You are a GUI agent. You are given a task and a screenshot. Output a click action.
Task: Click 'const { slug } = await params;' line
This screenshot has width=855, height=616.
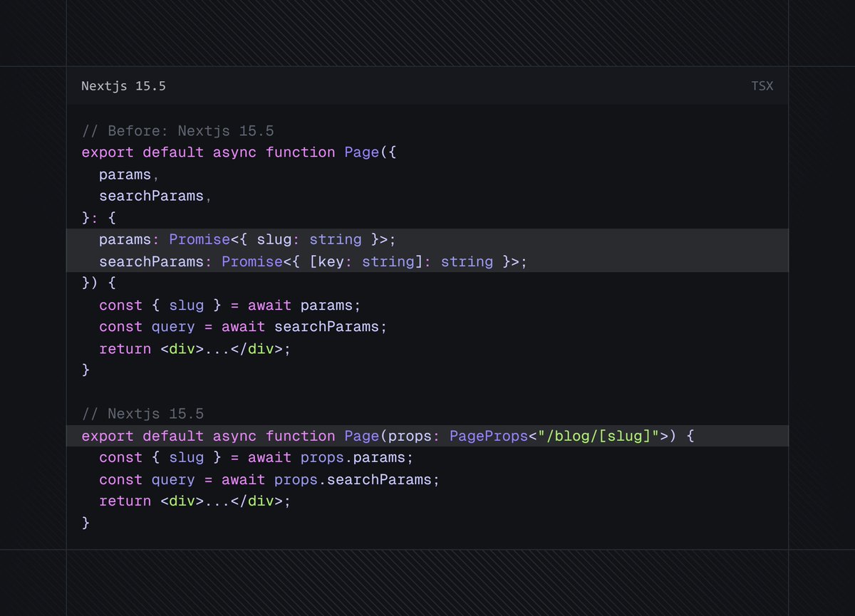[x=230, y=306]
